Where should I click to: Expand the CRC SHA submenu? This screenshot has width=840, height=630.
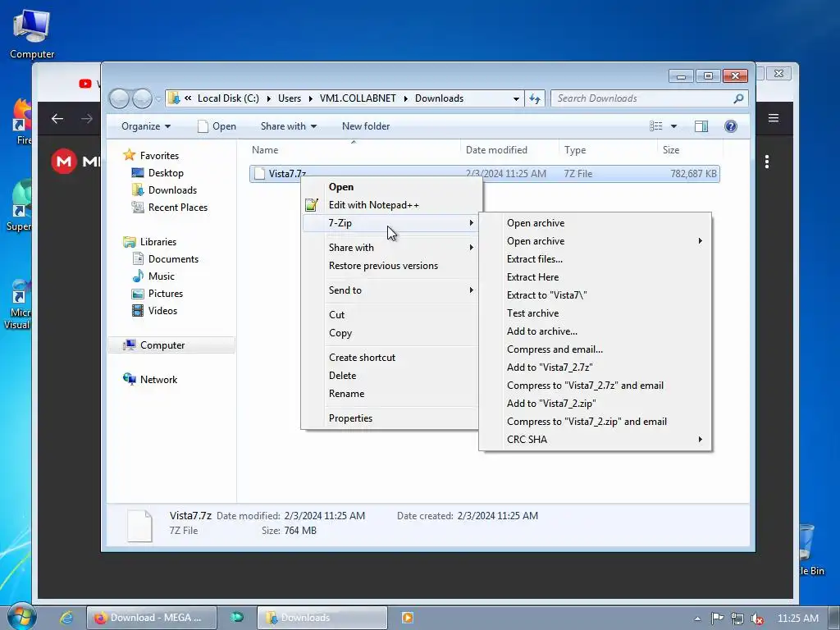pyautogui.click(x=701, y=440)
